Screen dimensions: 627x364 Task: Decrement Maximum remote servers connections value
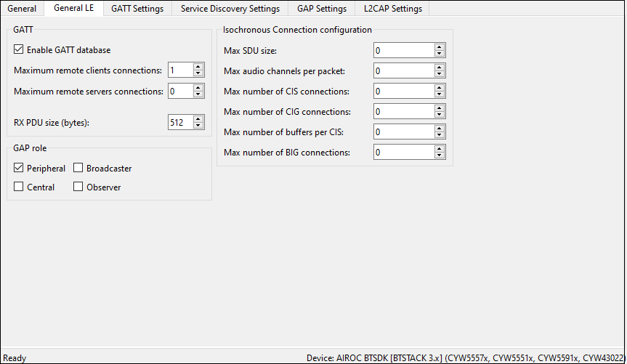pos(198,95)
